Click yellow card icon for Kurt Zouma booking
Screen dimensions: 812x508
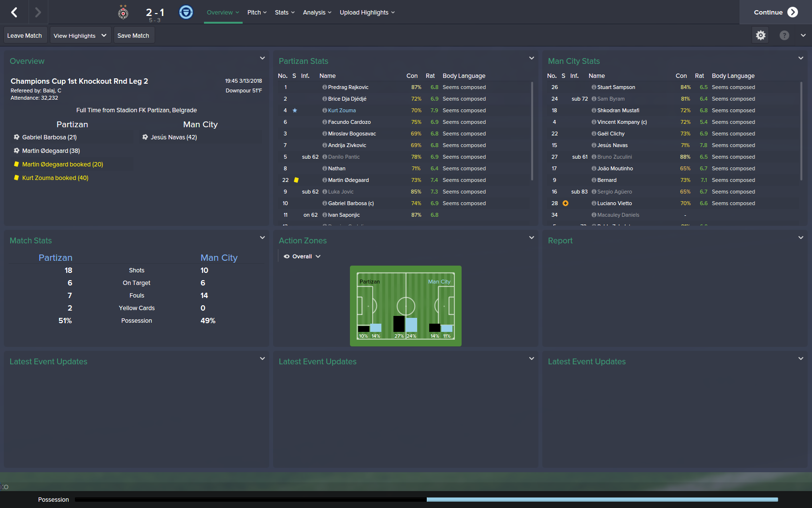click(16, 178)
